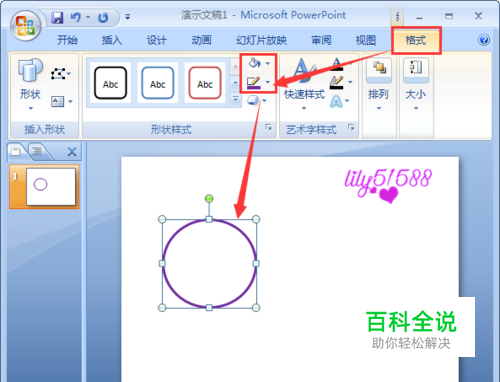Click the Shape Fill paint bucket
This screenshot has width=500, height=382.
[254, 63]
